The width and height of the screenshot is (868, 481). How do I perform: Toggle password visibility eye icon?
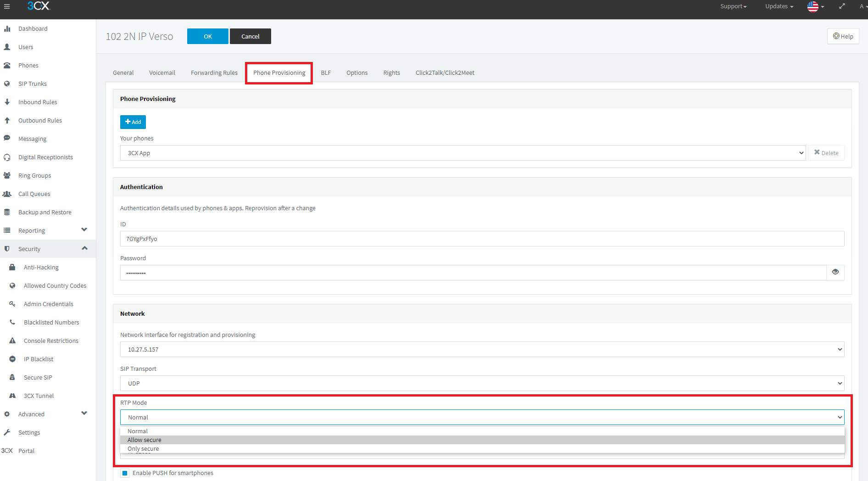[x=835, y=272]
